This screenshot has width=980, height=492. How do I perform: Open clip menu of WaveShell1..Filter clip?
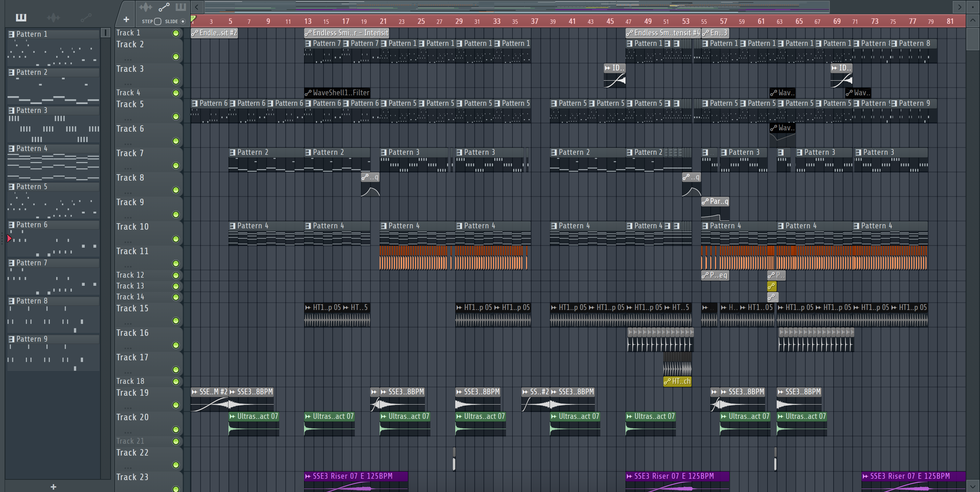click(x=308, y=93)
